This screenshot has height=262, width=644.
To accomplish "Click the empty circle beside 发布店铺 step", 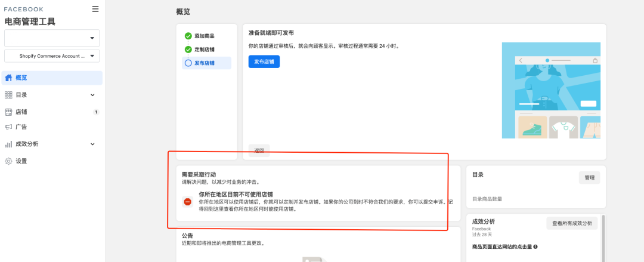I will pyautogui.click(x=188, y=63).
